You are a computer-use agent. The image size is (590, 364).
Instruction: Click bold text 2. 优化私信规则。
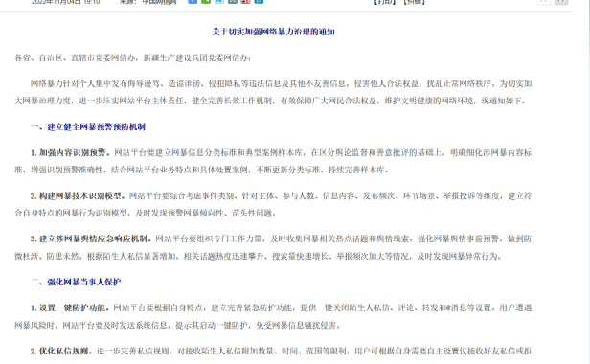click(x=62, y=351)
